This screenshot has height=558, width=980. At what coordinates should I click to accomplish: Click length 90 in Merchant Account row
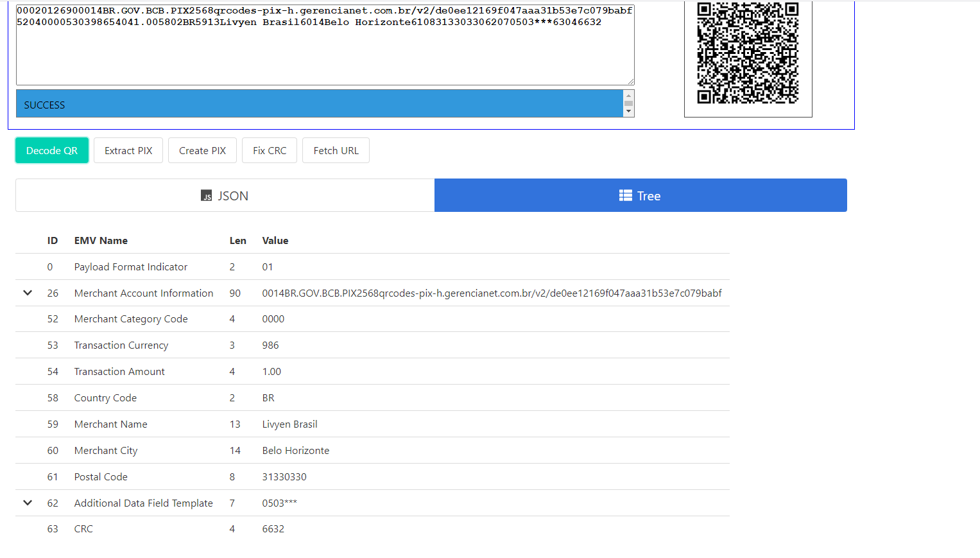(x=235, y=293)
